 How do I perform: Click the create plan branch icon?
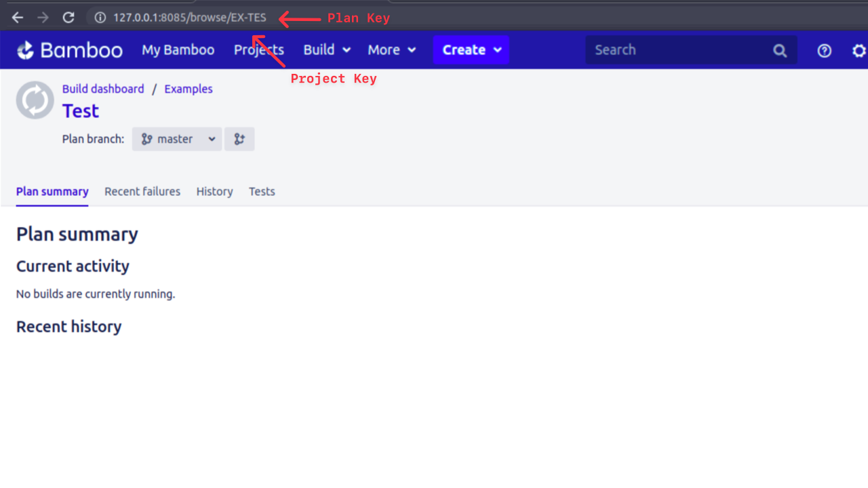click(239, 139)
